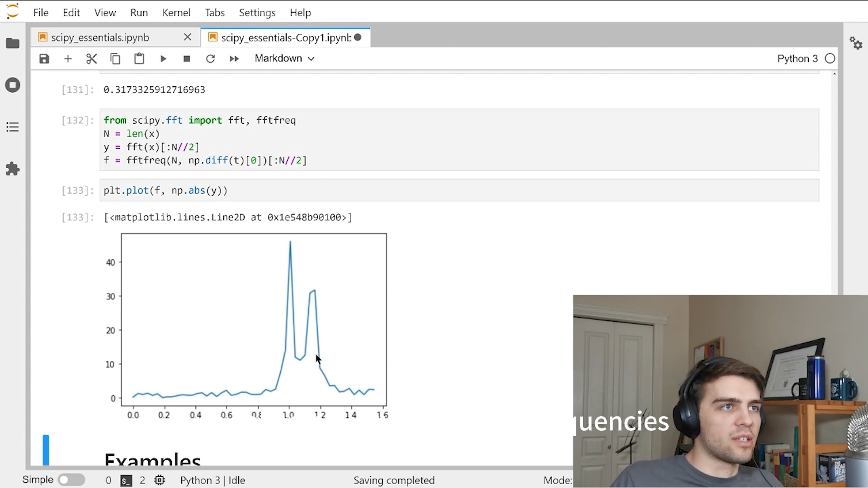Open the file browser sidebar icon
This screenshot has height=488, width=868.
click(13, 43)
